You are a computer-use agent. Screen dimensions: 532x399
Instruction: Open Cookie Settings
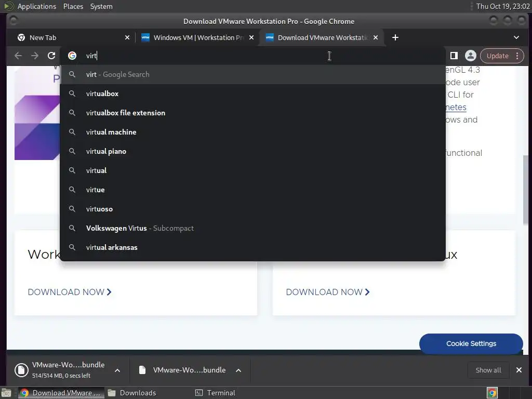471,344
